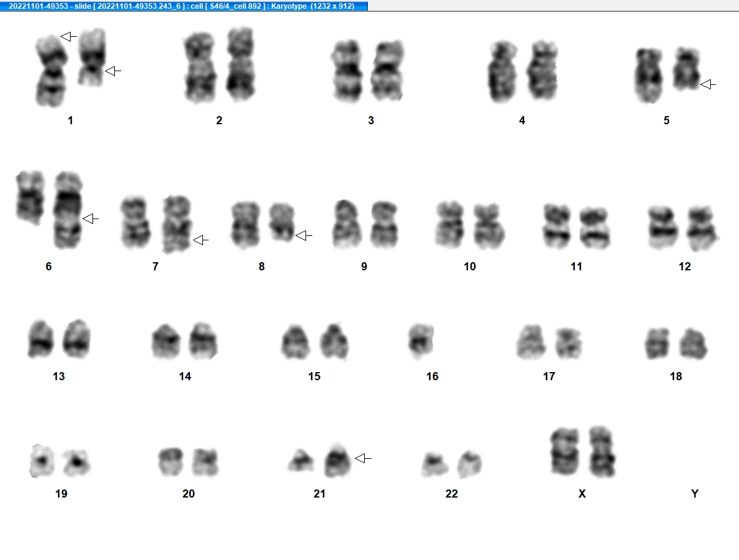739x560 pixels.
Task: Select the chromosome label '11'
Action: [x=577, y=267]
